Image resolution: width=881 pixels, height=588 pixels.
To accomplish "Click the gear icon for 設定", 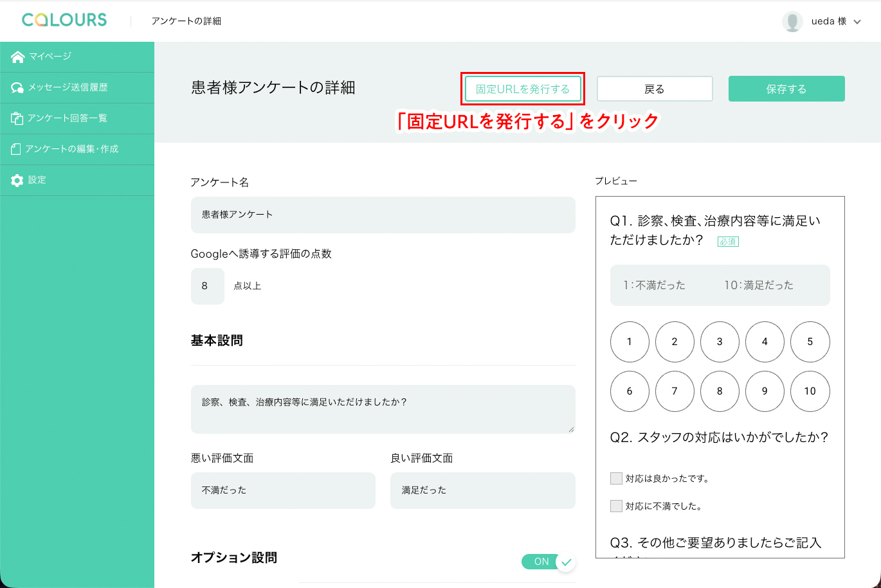I will (17, 181).
